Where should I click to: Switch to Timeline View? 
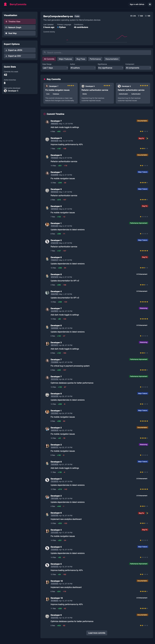point(19,22)
